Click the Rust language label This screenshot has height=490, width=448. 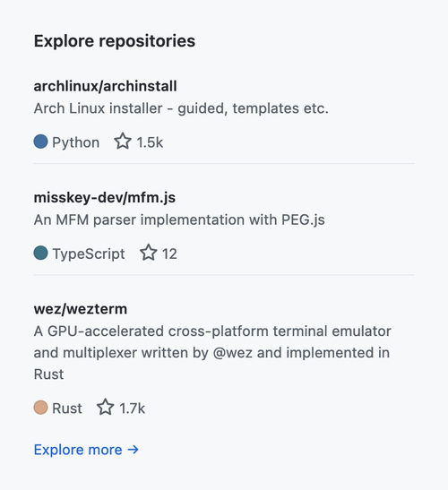coord(67,408)
